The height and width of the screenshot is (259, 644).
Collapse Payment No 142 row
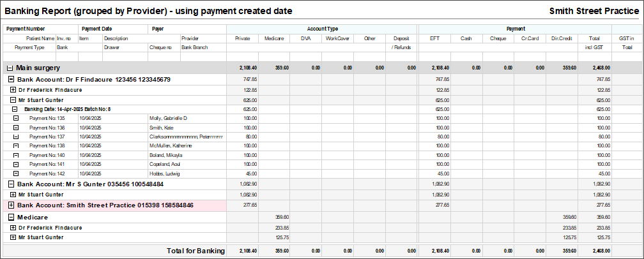16,174
